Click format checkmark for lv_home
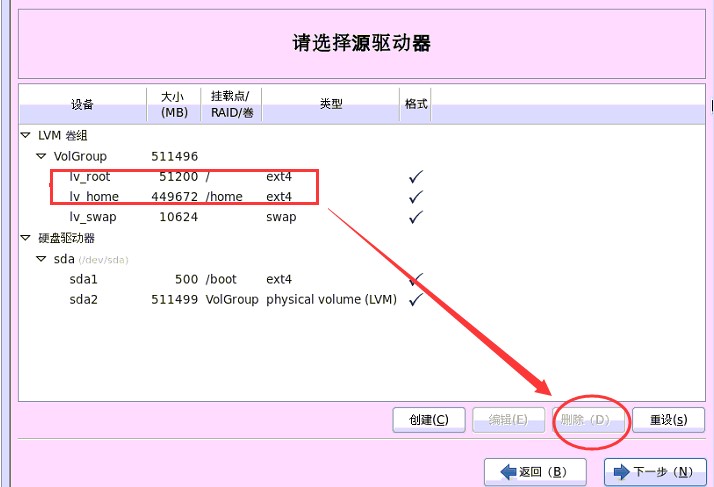 coord(416,197)
